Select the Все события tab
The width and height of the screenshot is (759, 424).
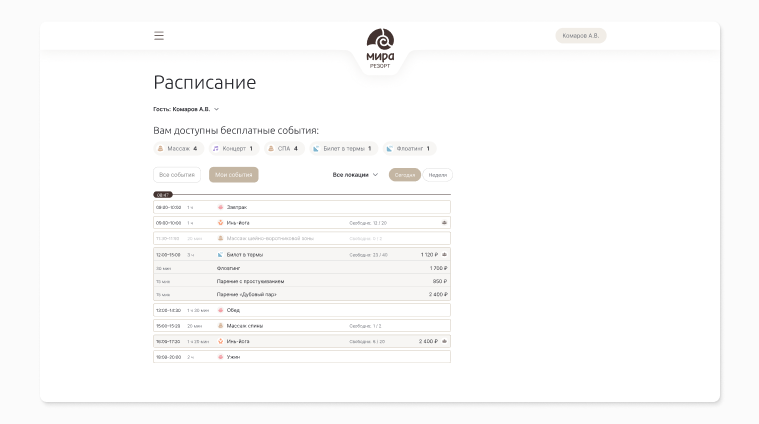pyautogui.click(x=177, y=175)
